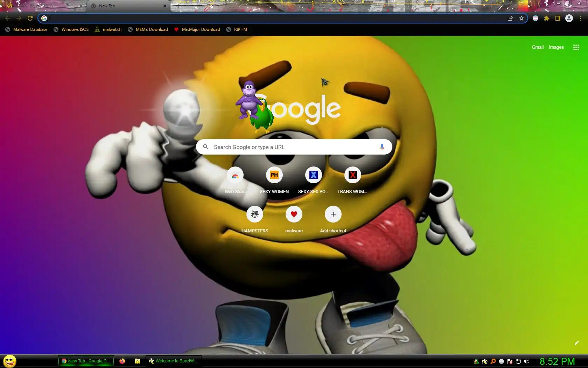
Task: Start voice search with the microphone
Action: pos(382,147)
